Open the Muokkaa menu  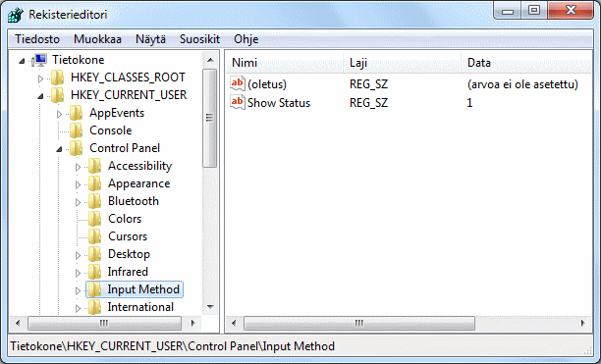pos(97,39)
